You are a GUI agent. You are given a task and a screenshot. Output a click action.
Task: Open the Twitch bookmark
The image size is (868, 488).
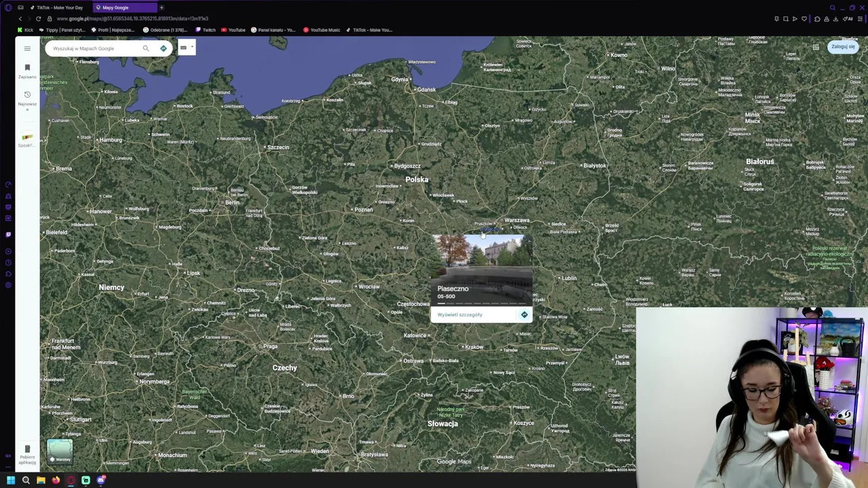pos(205,30)
